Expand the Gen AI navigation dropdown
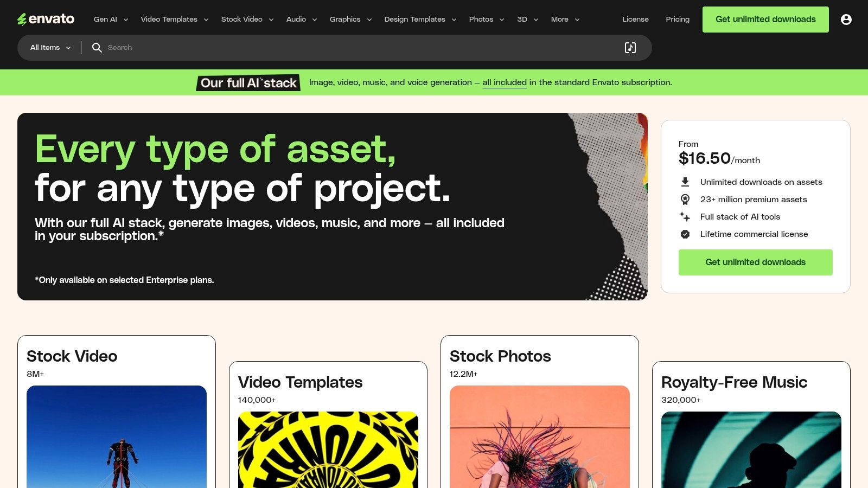868x488 pixels. [110, 19]
